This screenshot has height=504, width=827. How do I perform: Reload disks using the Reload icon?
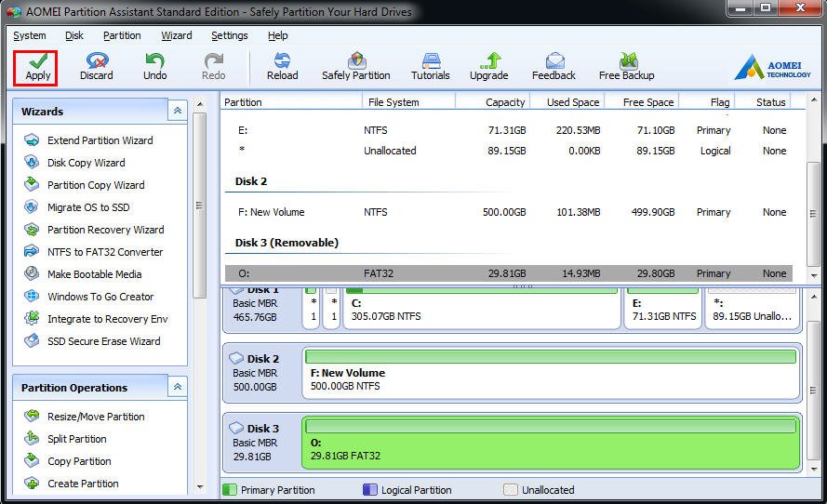(282, 60)
